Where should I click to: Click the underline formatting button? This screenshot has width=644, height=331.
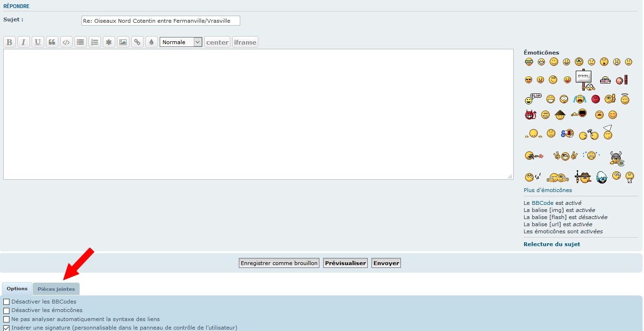coord(38,42)
